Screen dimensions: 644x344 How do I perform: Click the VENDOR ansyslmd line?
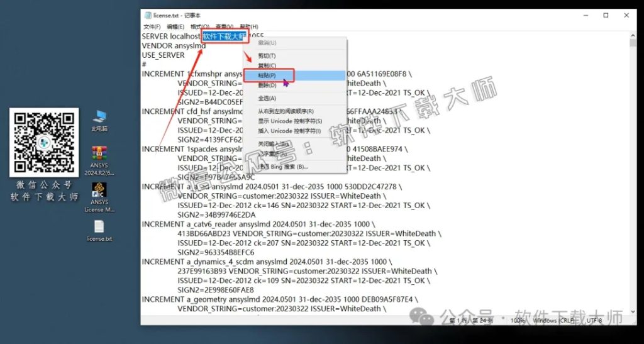pyautogui.click(x=174, y=45)
